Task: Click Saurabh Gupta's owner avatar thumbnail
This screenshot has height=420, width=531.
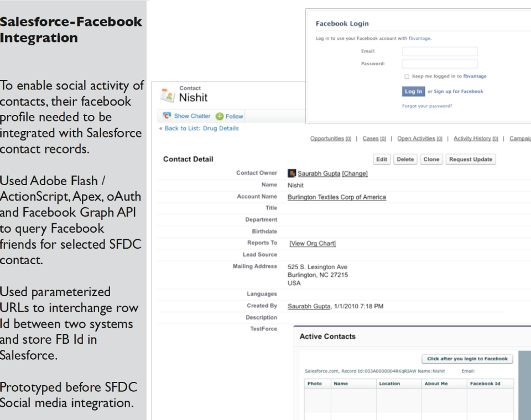Action: point(291,174)
